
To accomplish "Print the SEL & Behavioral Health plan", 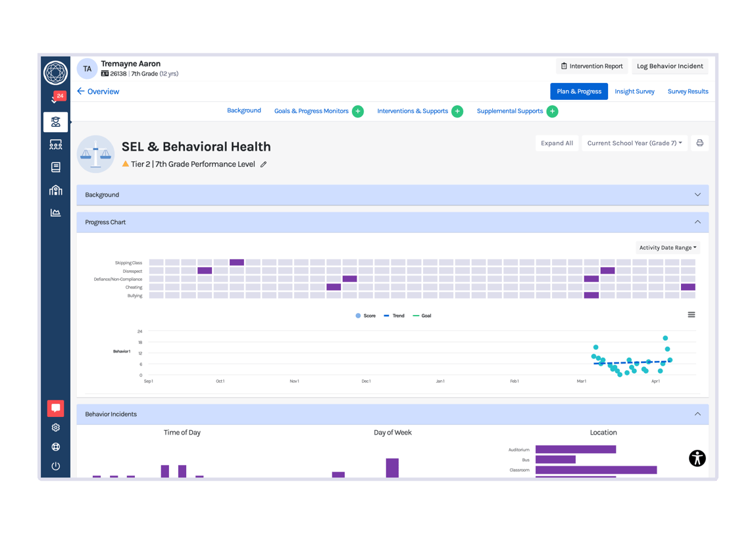I will pos(699,143).
